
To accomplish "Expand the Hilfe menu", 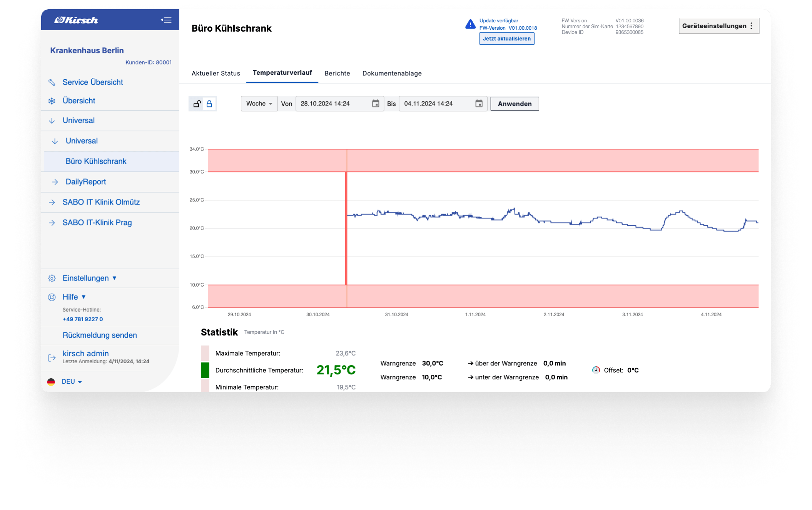I will (74, 297).
